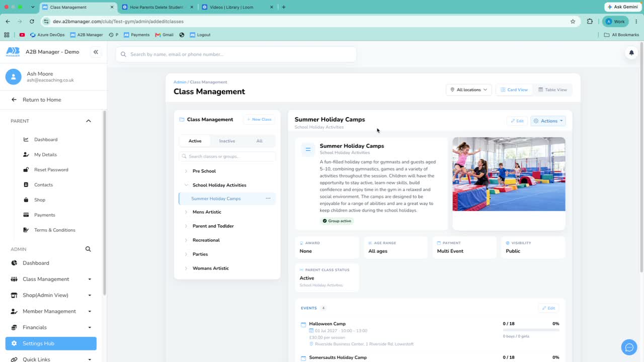
Task: Open Settings Hub in sidebar
Action: pos(51,343)
